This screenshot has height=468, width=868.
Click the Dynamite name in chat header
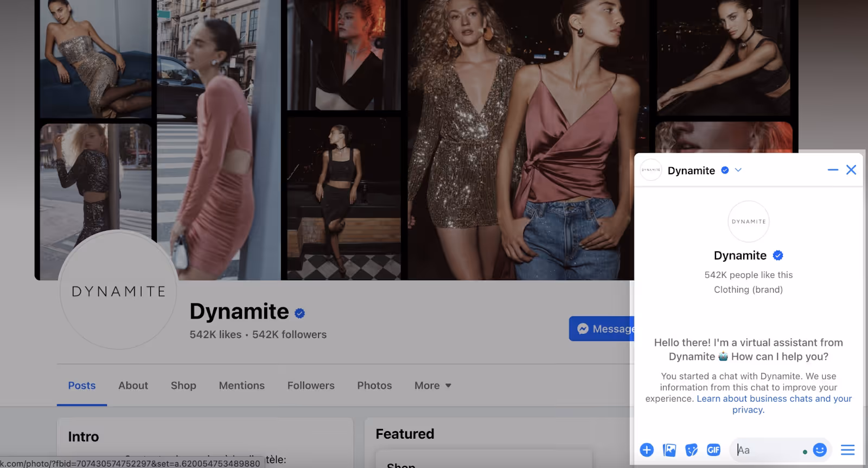pos(691,170)
